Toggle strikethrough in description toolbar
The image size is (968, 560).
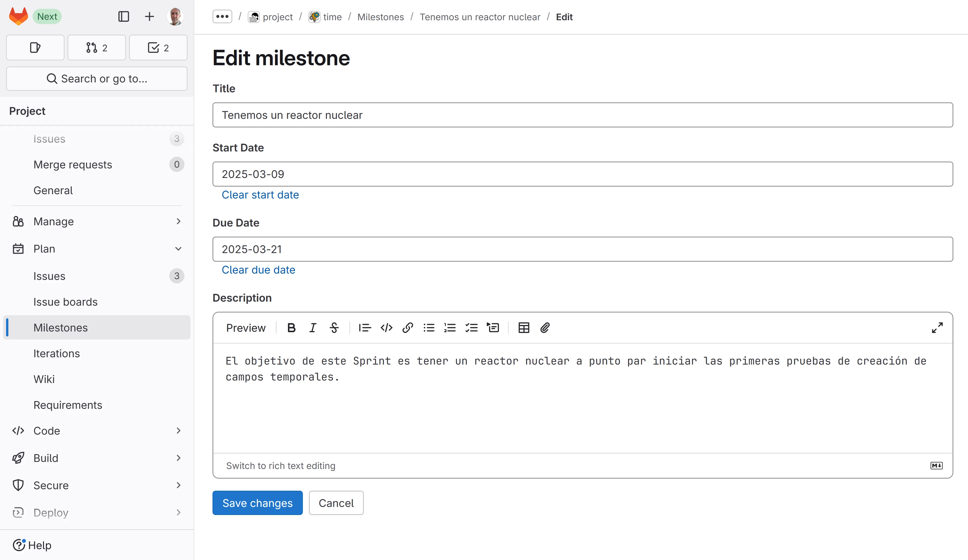click(x=334, y=328)
